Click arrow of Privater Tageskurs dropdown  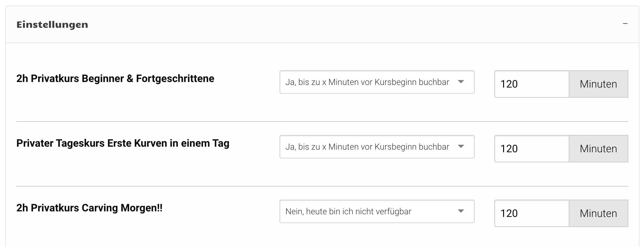[461, 146]
